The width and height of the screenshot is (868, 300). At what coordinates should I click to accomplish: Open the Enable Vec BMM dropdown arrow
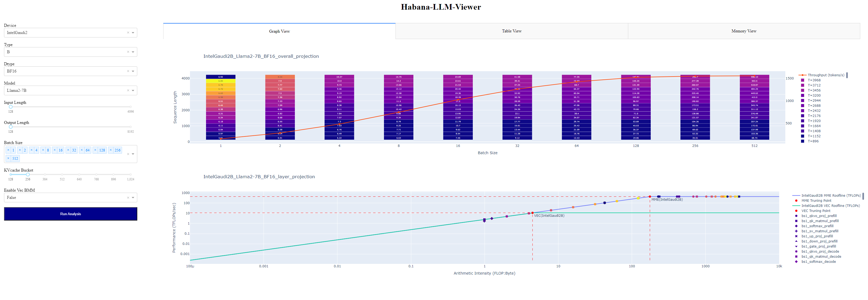point(133,198)
